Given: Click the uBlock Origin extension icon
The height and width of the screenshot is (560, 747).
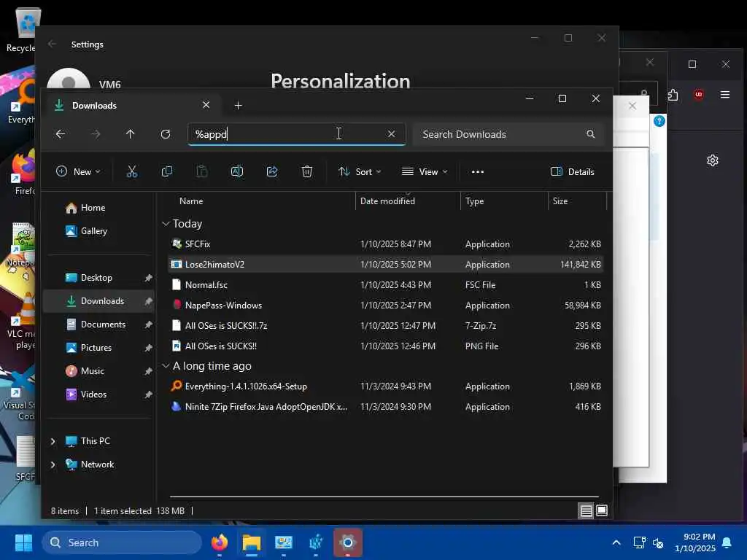Looking at the screenshot, I should point(699,94).
